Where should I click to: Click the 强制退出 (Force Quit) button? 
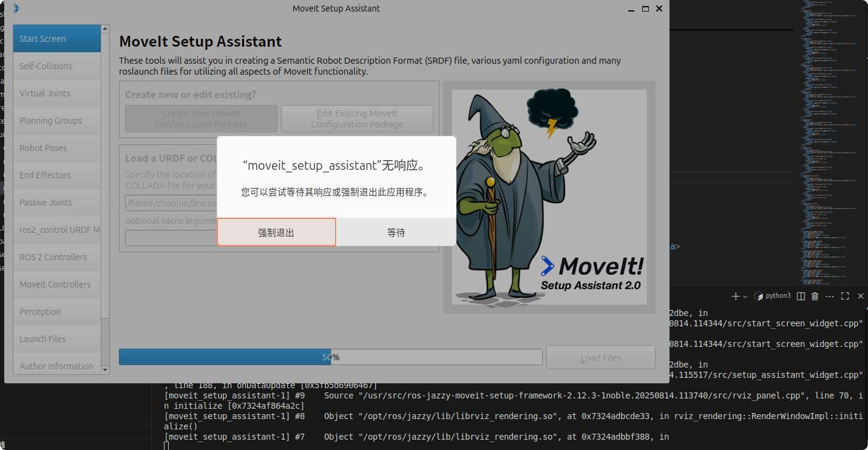(276, 232)
